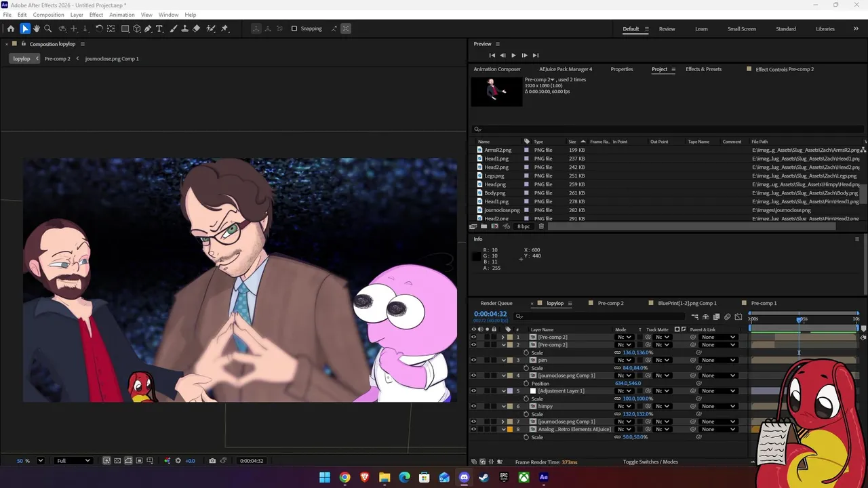Select the Clone Stamp tool
868x488 pixels.
[x=184, y=28]
